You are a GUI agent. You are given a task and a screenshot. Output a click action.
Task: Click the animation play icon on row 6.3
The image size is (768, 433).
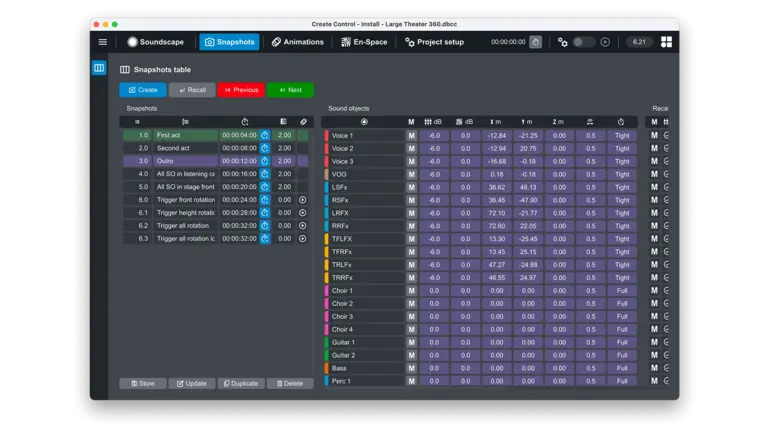pyautogui.click(x=303, y=239)
